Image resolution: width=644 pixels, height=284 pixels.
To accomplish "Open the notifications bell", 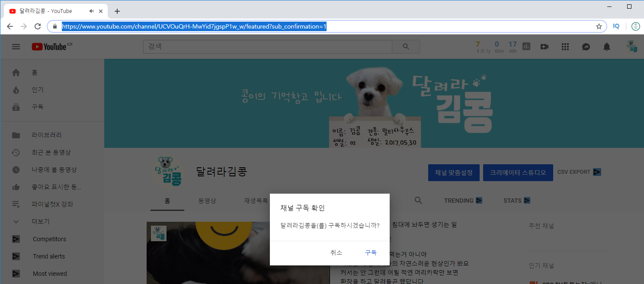I will click(x=607, y=47).
